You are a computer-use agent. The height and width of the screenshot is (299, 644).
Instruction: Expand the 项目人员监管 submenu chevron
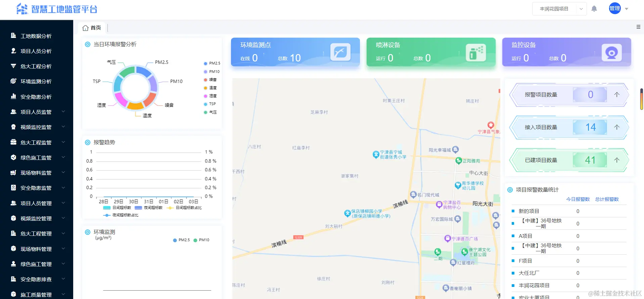coord(63,112)
